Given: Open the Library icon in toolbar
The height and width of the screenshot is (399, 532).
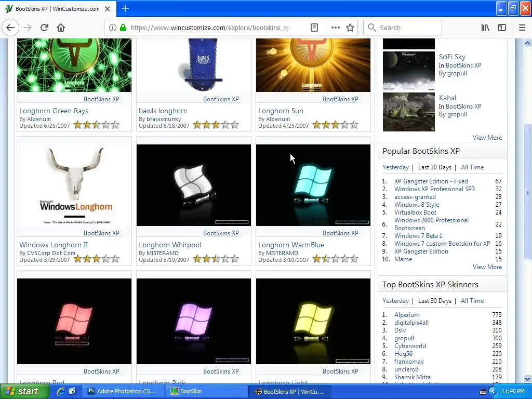Looking at the screenshot, I should (485, 28).
